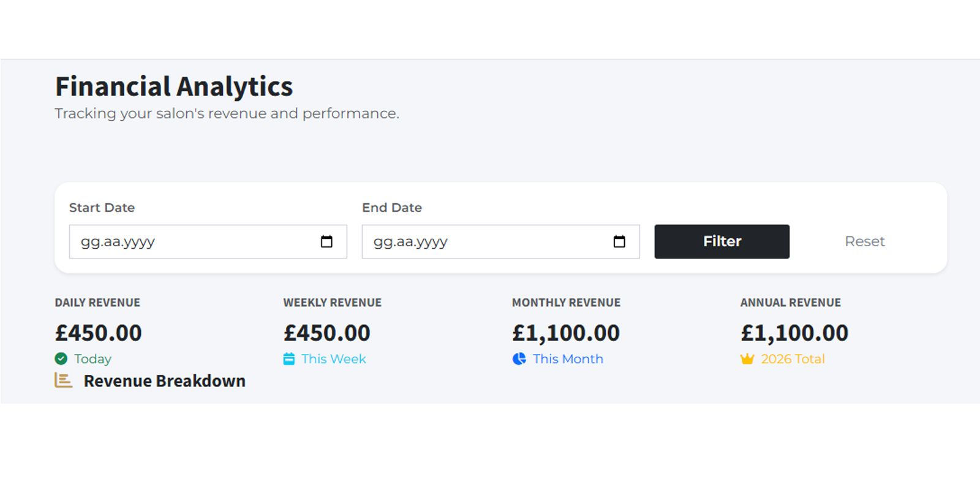
Task: Click the green checkmark icon beside Today
Action: [x=61, y=359]
